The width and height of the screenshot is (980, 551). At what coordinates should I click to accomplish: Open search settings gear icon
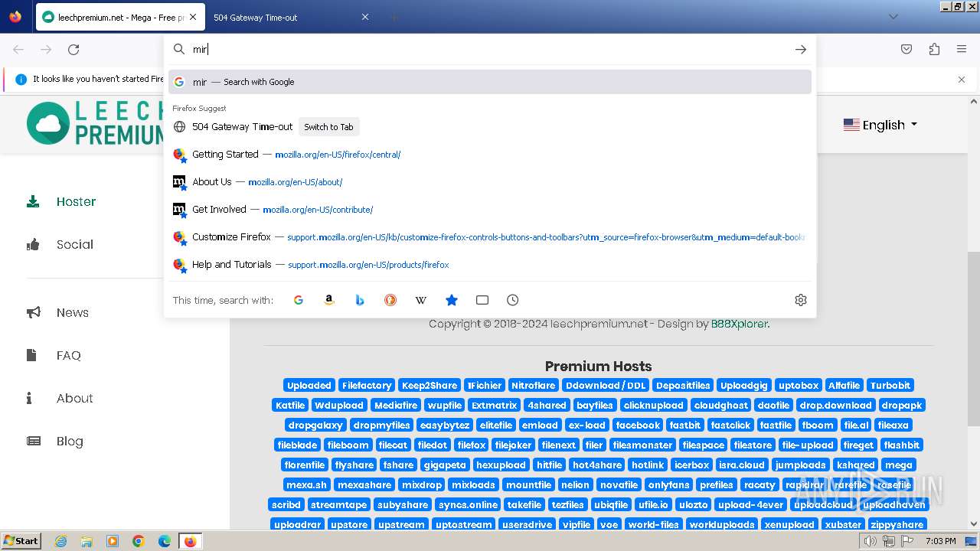point(801,300)
